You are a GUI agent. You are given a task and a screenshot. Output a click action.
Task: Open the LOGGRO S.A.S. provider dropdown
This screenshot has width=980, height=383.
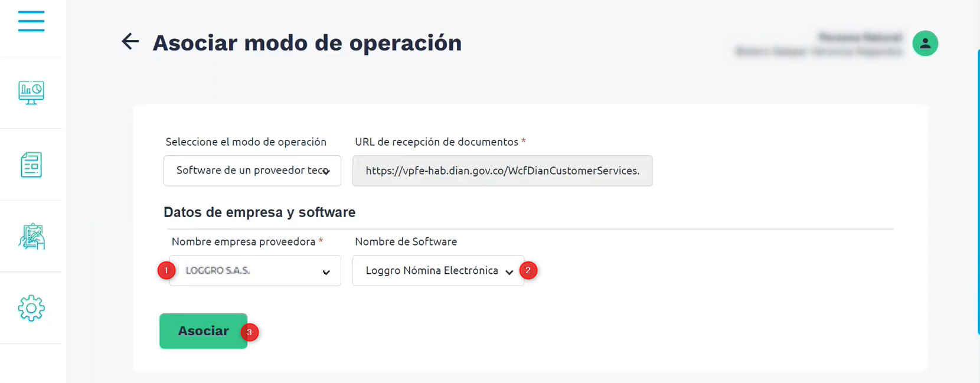(x=255, y=271)
